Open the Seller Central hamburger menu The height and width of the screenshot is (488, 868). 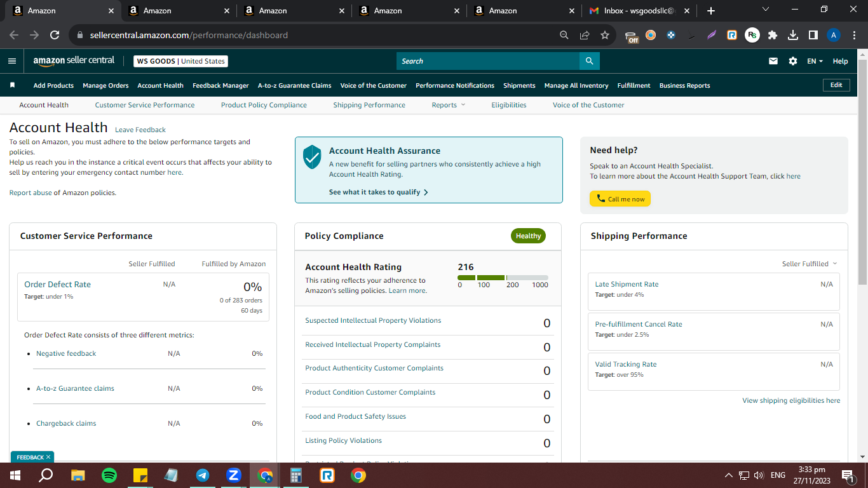tap(12, 61)
